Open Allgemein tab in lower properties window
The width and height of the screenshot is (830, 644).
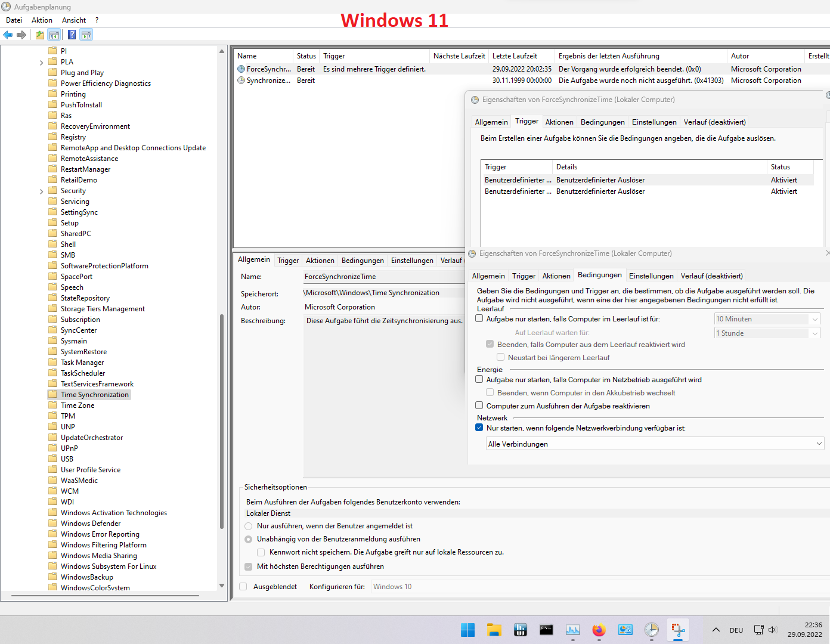click(488, 276)
